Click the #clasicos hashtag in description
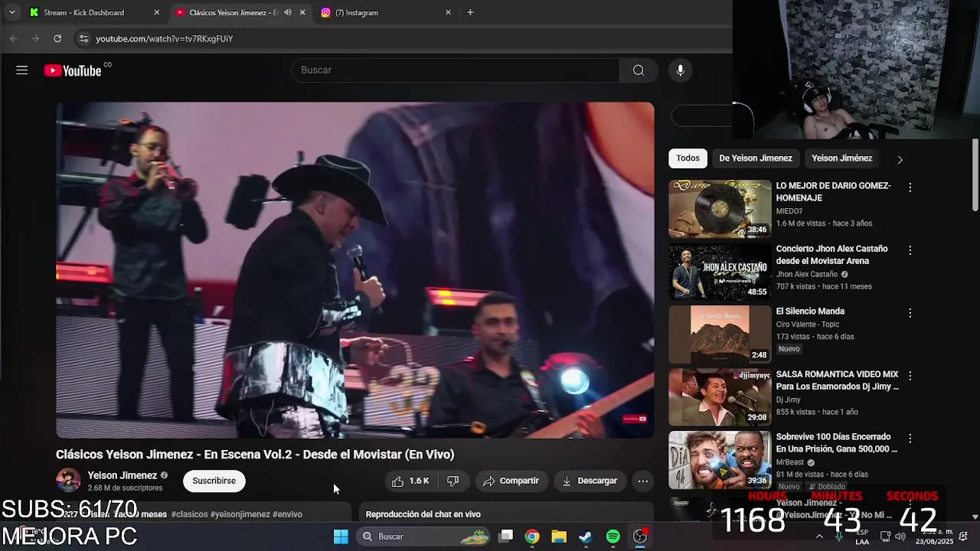Screen dimensions: 980x551 click(x=189, y=514)
